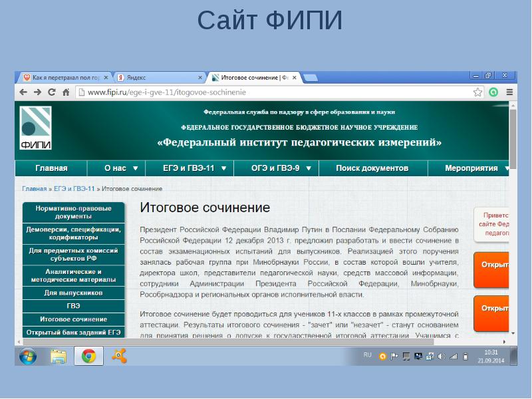Switch to the Яндекс browser tab
The width and height of the screenshot is (532, 399).
pos(160,78)
